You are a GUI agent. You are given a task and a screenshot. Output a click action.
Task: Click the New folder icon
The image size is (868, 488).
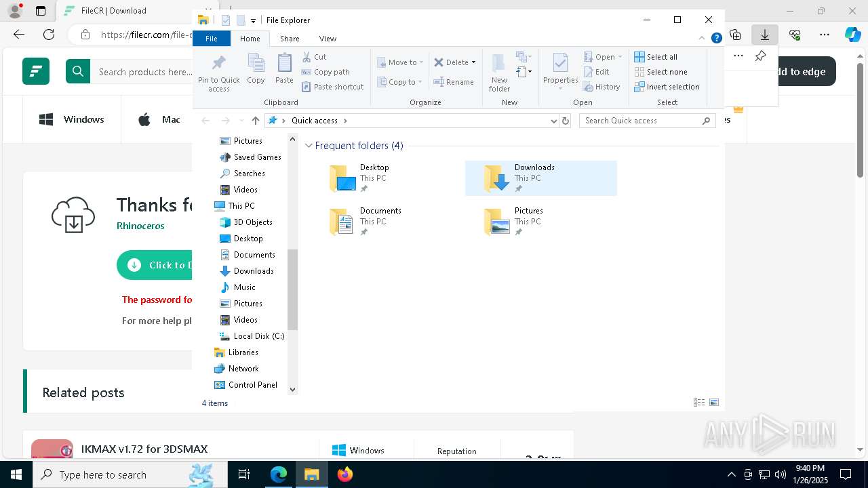[499, 73]
